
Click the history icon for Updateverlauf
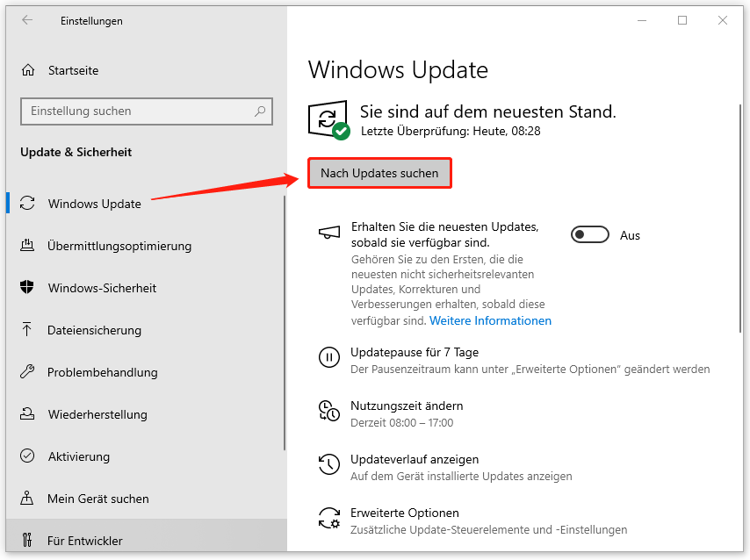329,464
